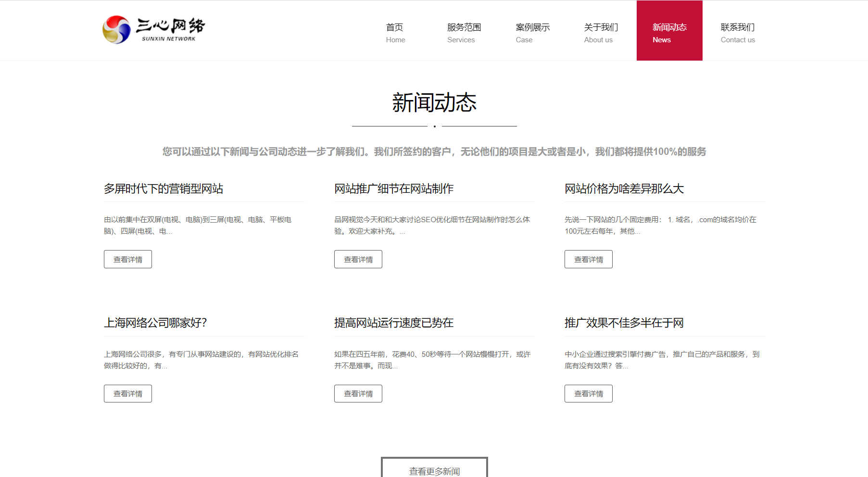
Task: Click 查看详情 under 上海网络公司哪家好?
Action: [x=128, y=393]
